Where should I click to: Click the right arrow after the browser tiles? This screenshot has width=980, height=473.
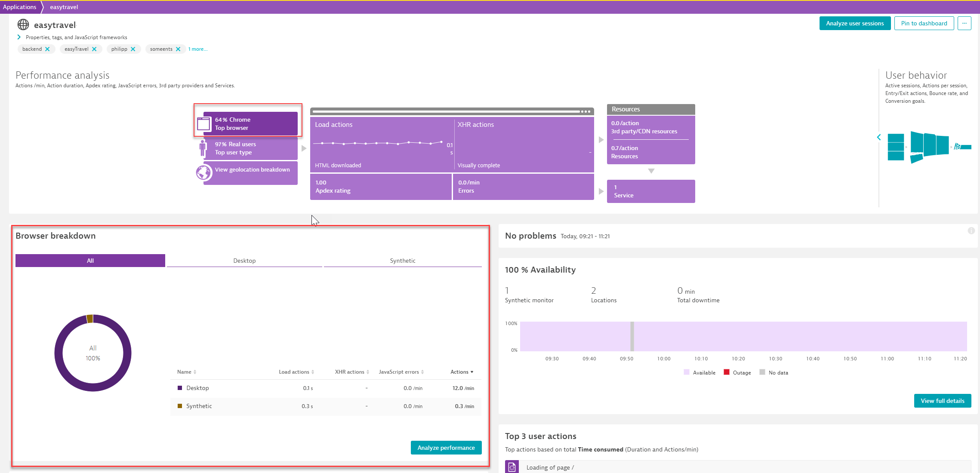pos(304,148)
